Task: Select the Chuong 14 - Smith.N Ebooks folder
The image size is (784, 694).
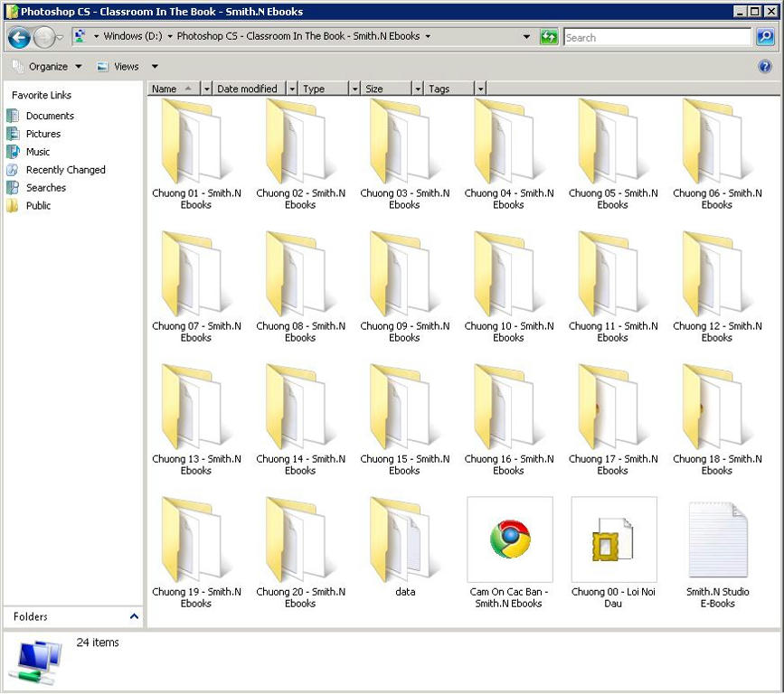Action: pyautogui.click(x=300, y=419)
